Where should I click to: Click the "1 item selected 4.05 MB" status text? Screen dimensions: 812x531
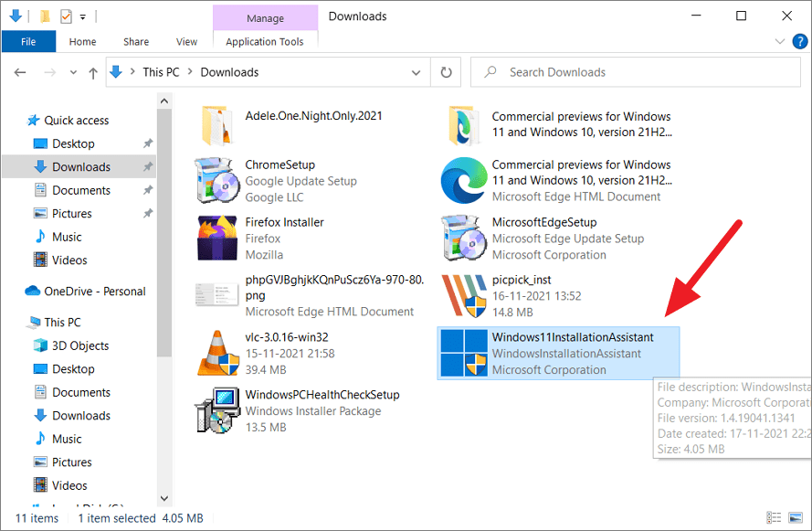tap(141, 518)
